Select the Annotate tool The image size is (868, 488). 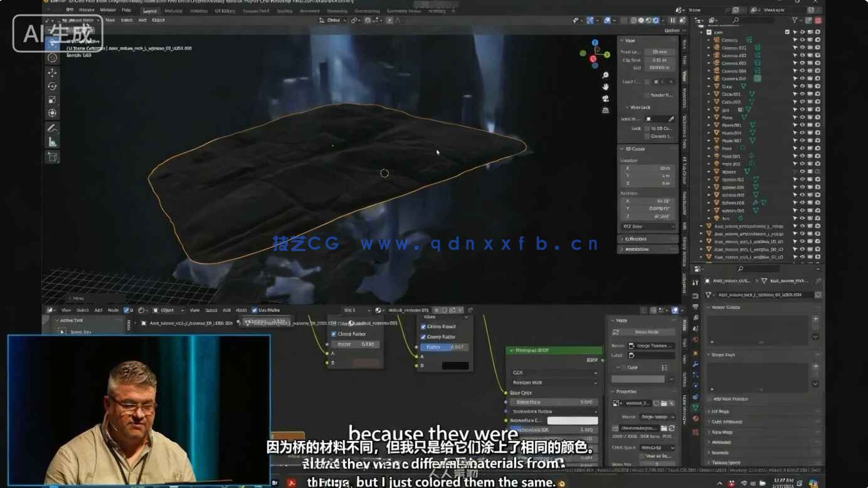[x=53, y=129]
